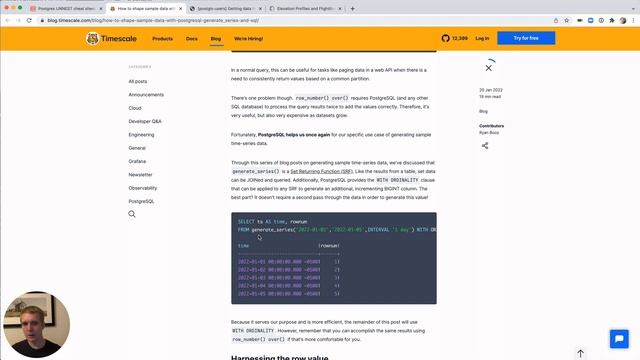This screenshot has width=640, height=360.
Task: Open the GitHub stars icon link
Action: pos(445,38)
